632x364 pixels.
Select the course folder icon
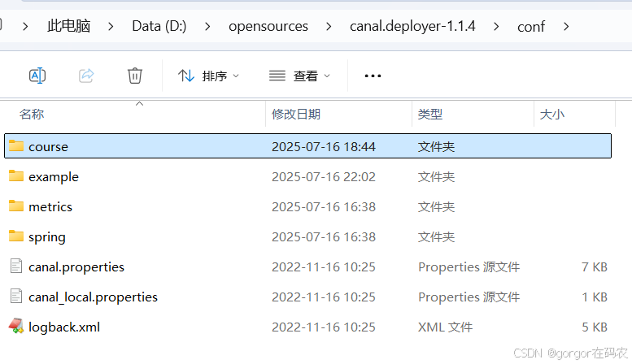[x=16, y=145]
